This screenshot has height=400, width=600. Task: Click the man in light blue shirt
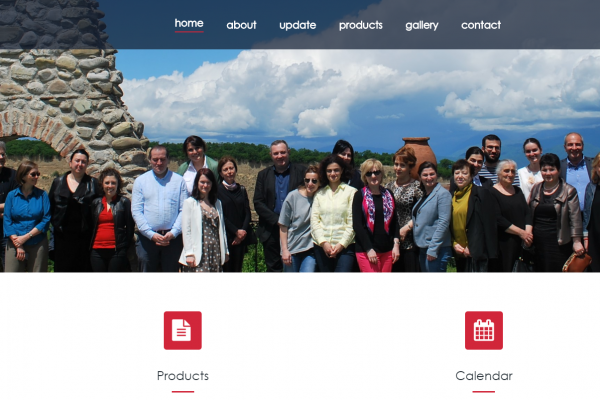tap(159, 207)
